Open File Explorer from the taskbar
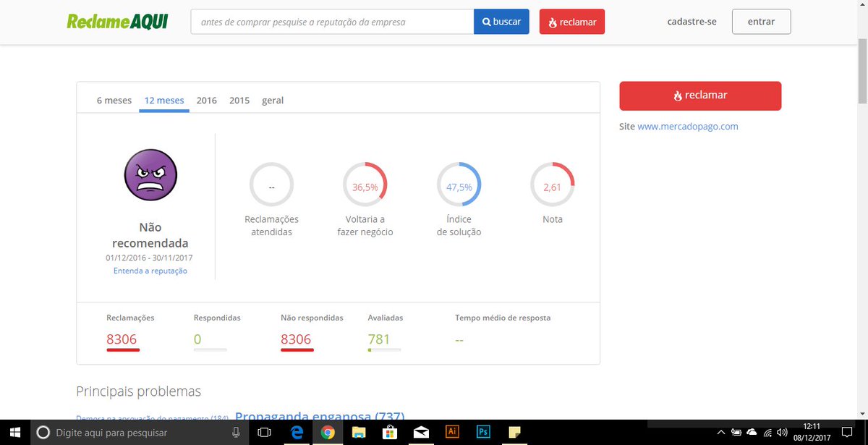The image size is (868, 445). 359,433
